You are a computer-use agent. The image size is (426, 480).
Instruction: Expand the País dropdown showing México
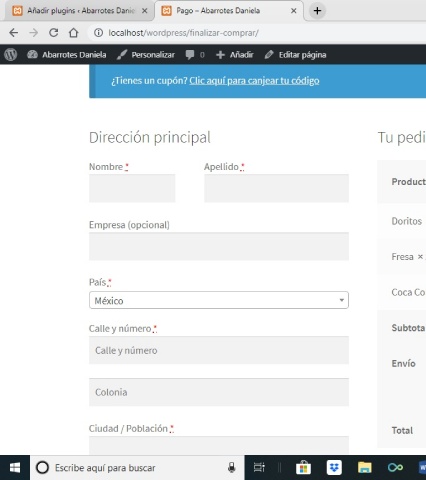219,300
